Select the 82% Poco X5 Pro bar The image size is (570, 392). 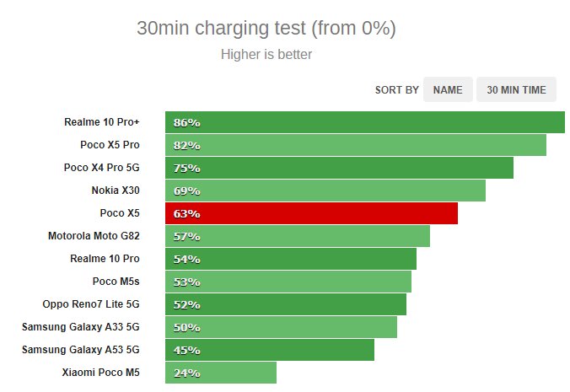click(355, 145)
